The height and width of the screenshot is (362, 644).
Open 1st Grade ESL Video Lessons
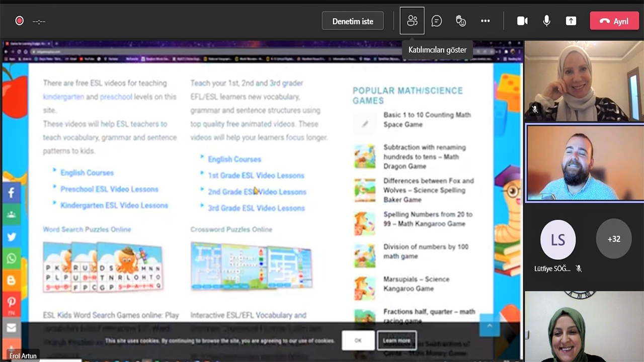pos(256,175)
